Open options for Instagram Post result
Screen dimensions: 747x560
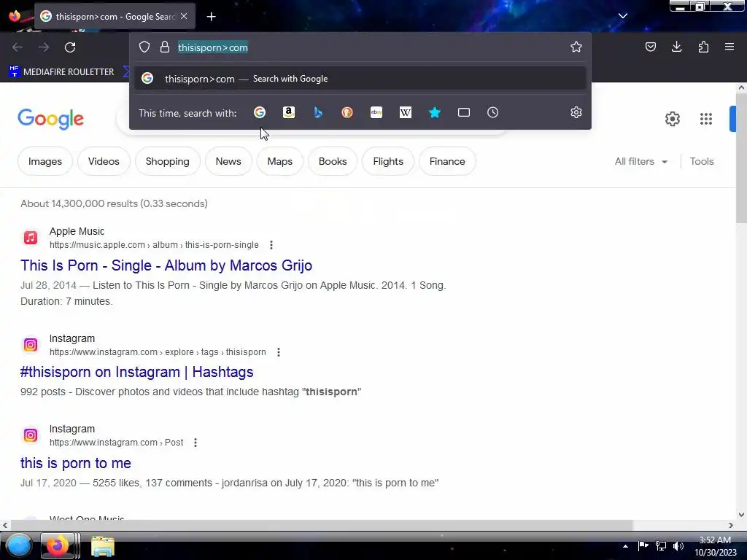tap(196, 443)
